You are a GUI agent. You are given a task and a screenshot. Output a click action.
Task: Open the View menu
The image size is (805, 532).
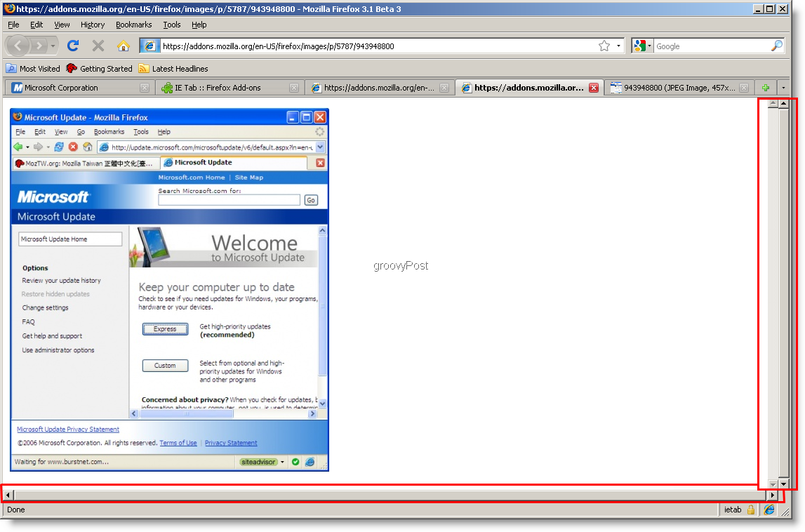tap(62, 25)
